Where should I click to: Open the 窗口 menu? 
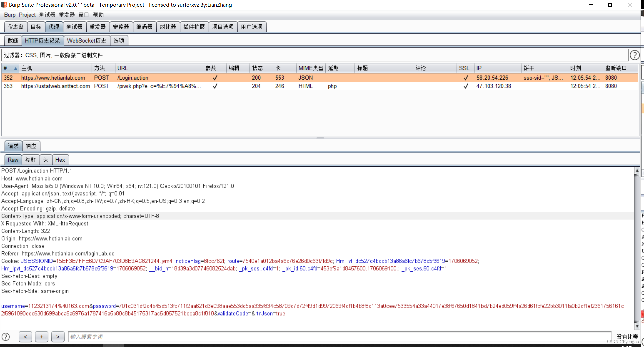[84, 15]
